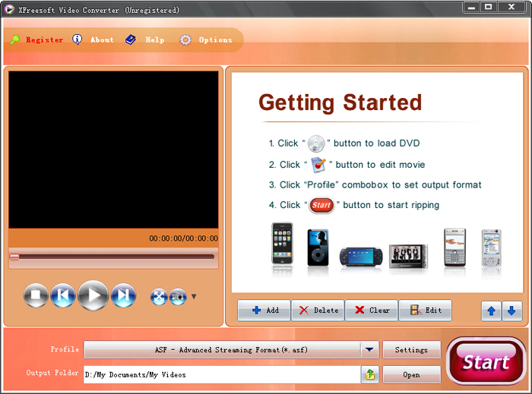
Task: Start conversion with the big Start button
Action: 486,361
